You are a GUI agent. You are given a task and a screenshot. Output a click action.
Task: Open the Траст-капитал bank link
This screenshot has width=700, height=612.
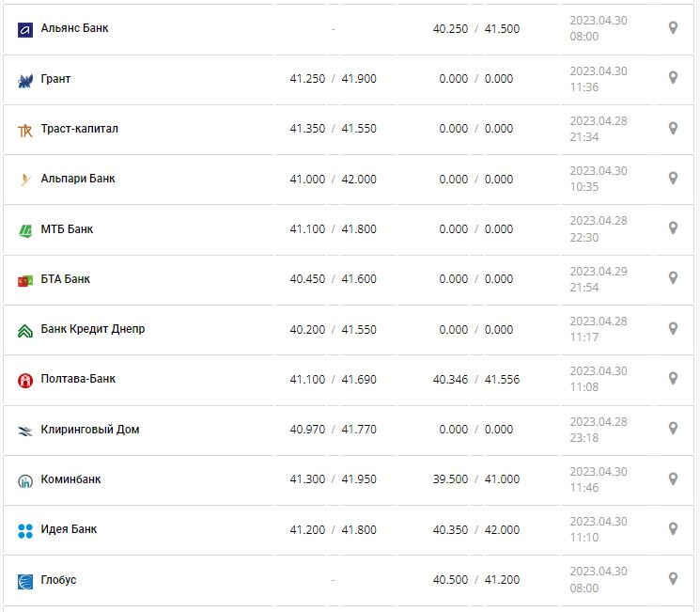pyautogui.click(x=80, y=129)
